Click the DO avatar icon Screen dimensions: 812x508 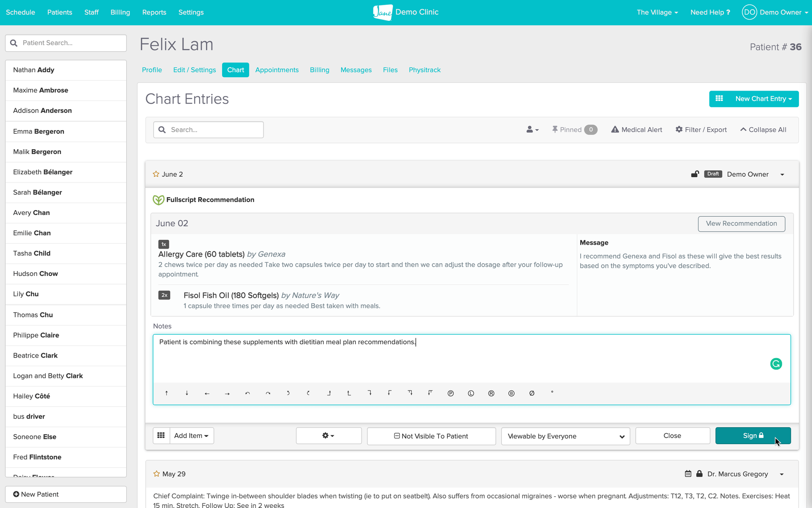coord(749,12)
